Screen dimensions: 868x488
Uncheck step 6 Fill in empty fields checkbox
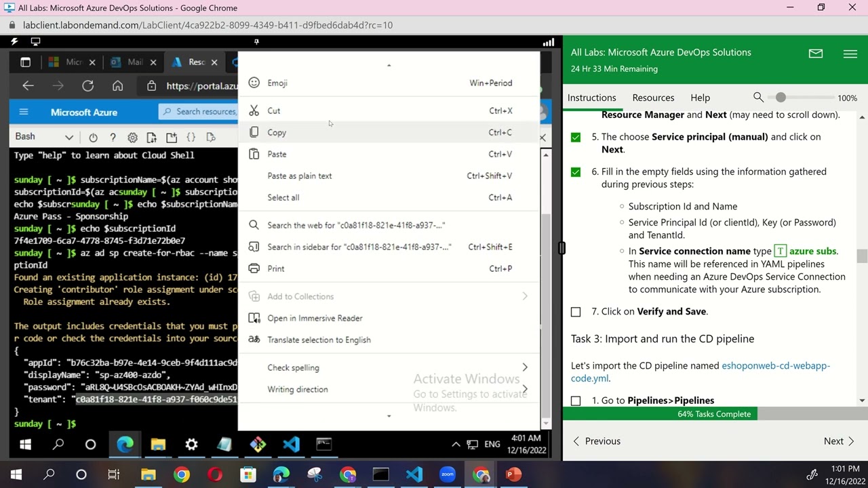(x=576, y=172)
